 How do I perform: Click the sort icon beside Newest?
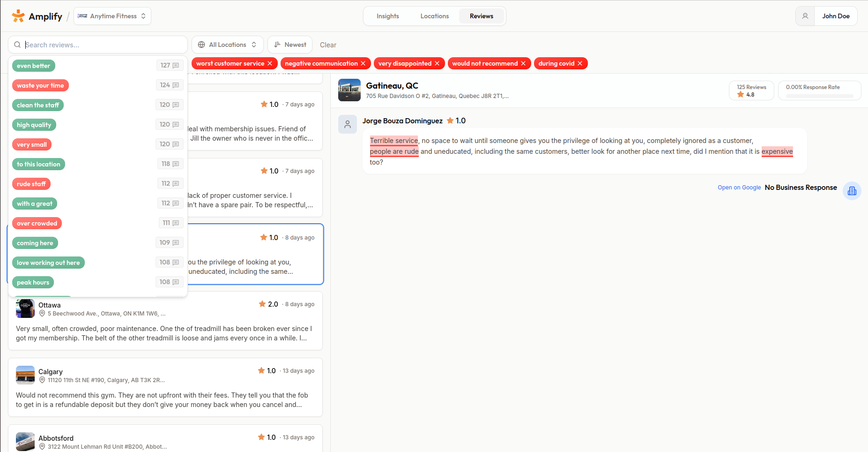point(277,45)
